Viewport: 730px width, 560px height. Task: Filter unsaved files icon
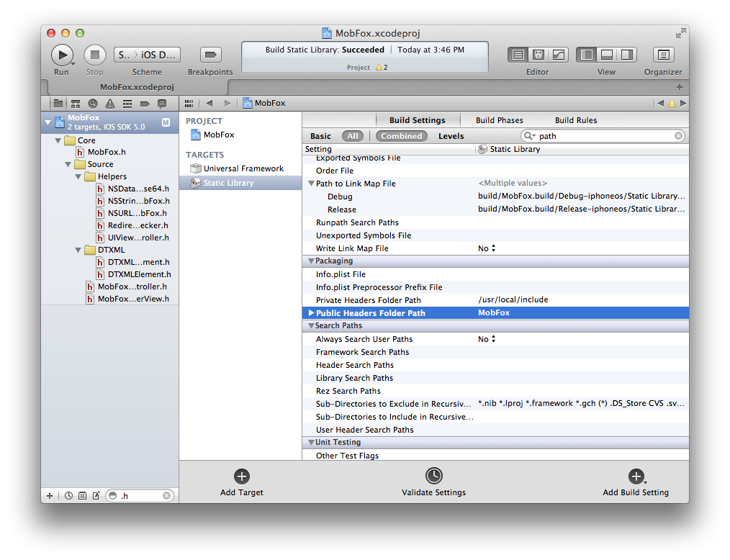pyautogui.click(x=96, y=496)
